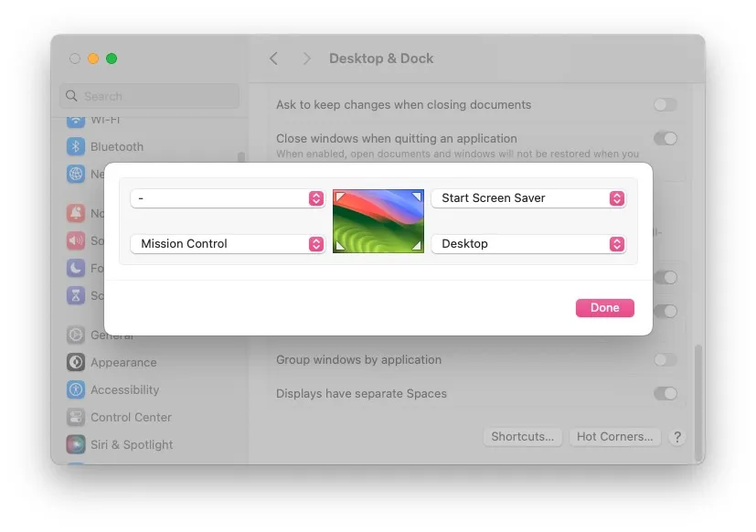Click the back navigation chevron
Screen dimensions: 756x532
pos(273,59)
